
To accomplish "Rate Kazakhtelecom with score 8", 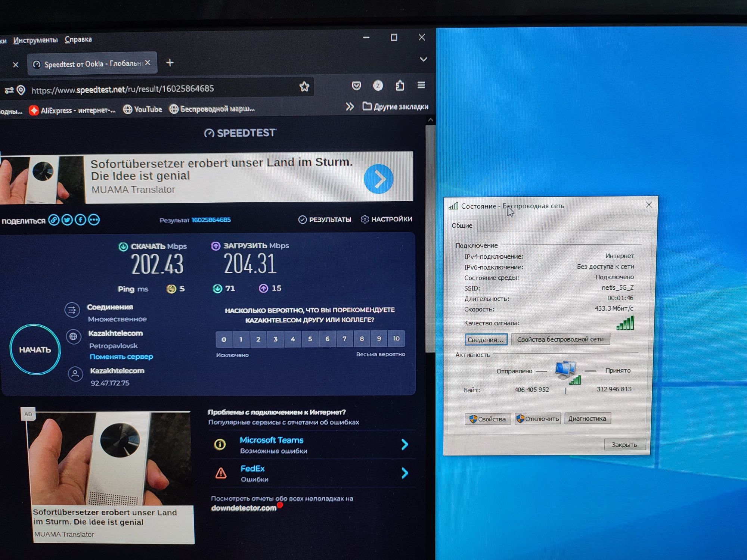I will coord(362,339).
